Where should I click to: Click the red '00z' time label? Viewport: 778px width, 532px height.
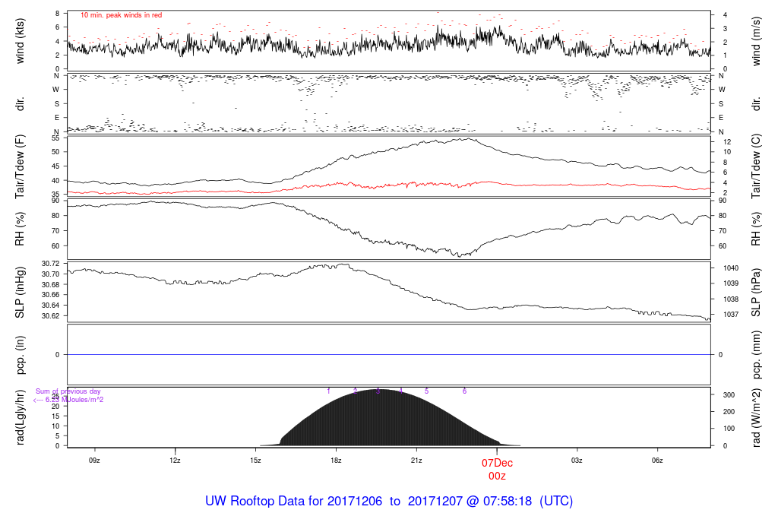pyautogui.click(x=497, y=476)
